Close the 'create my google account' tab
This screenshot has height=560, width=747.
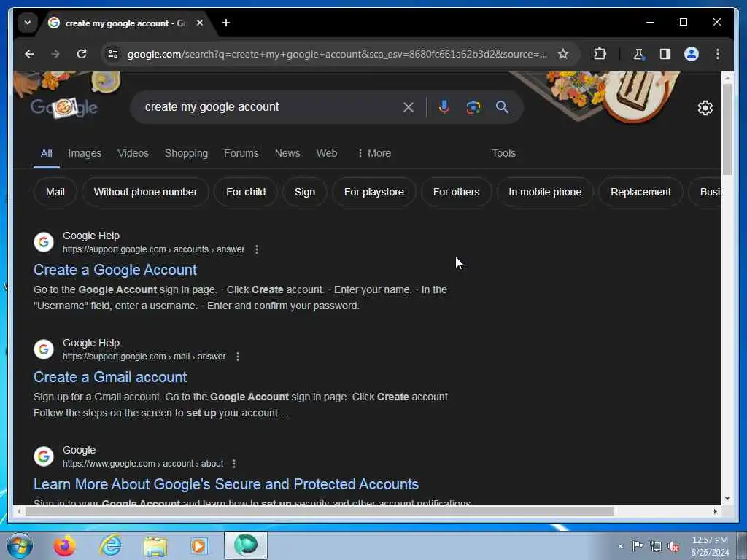click(200, 23)
